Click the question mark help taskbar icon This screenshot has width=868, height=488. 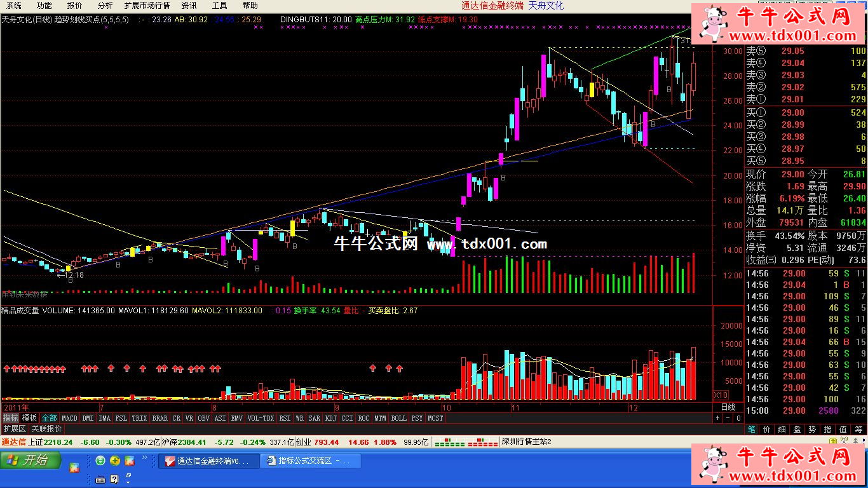click(114, 478)
